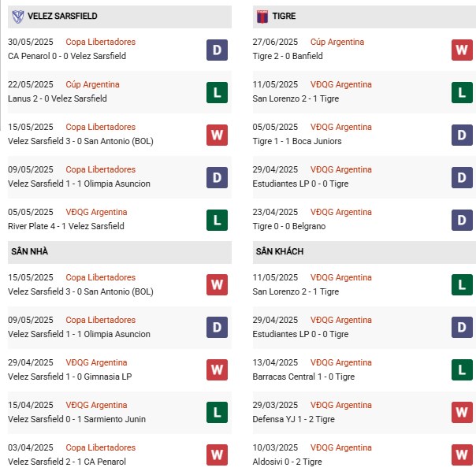The image size is (476, 475).
Task: Click W badge for Aldosivi 0-2 Tigre
Action: click(x=462, y=455)
